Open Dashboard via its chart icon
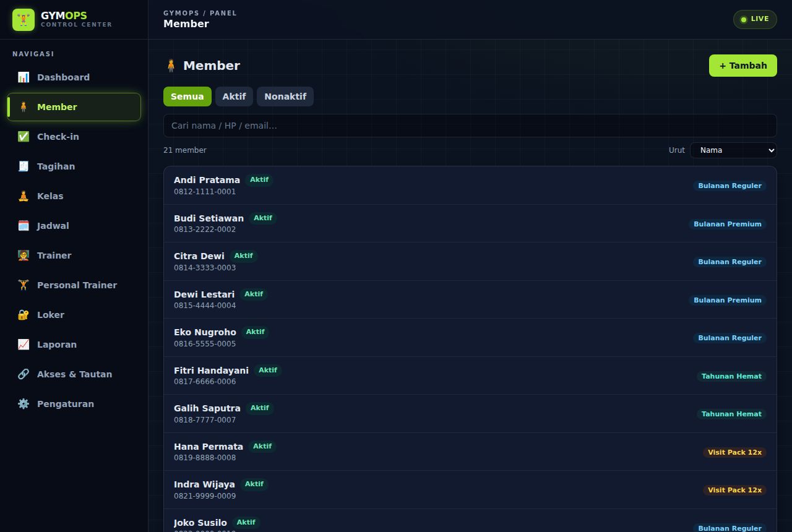The height and width of the screenshot is (532, 792). click(24, 77)
